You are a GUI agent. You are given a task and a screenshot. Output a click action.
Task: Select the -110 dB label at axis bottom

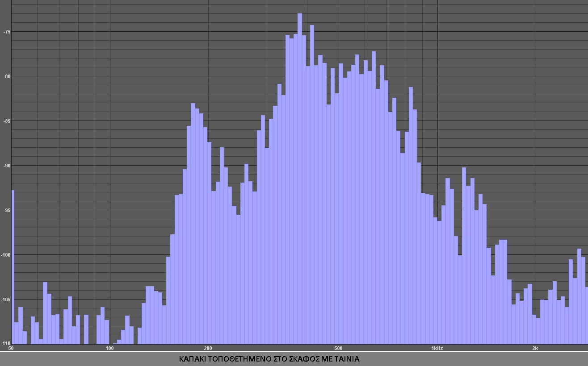point(6,343)
